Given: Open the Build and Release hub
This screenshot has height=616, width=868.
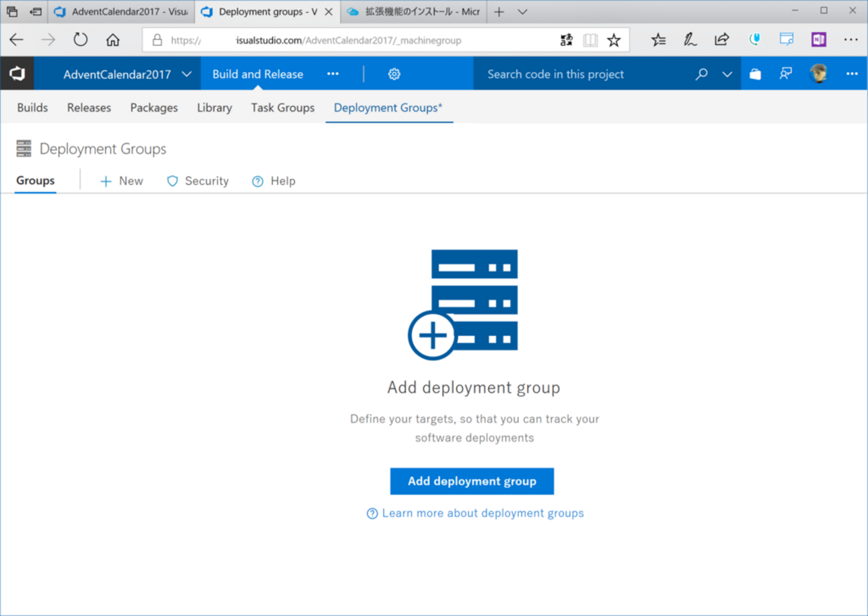Looking at the screenshot, I should [258, 74].
